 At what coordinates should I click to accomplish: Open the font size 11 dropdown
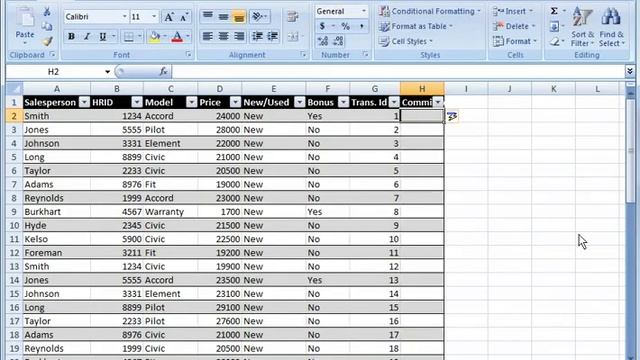154,17
